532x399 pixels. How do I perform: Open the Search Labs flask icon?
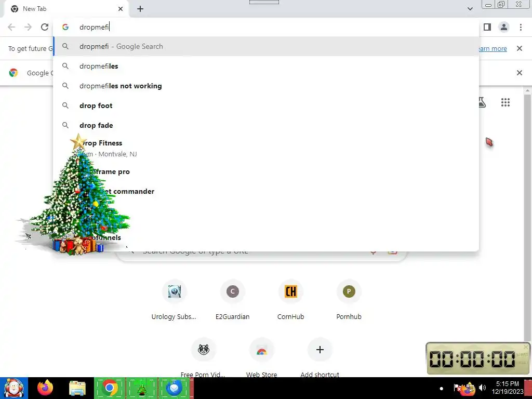tap(482, 102)
